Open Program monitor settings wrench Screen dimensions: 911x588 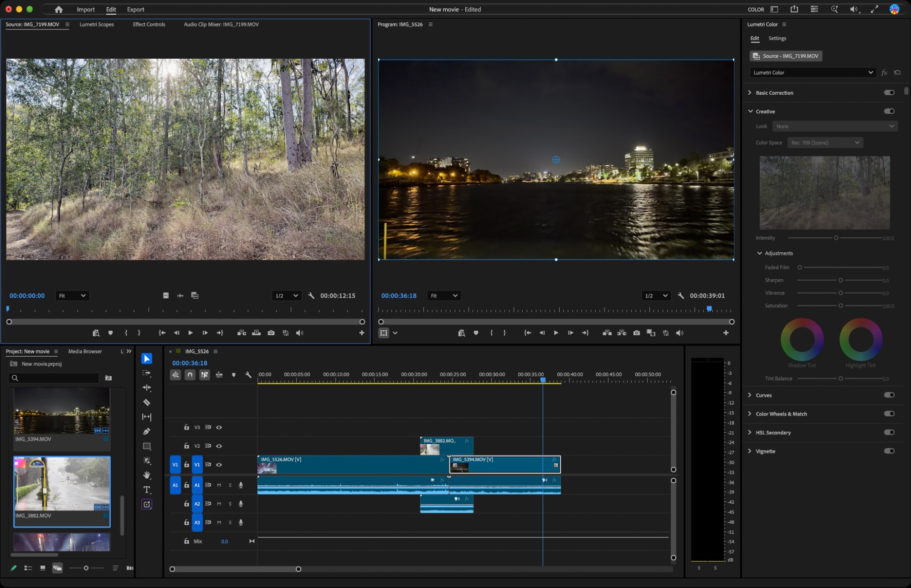(681, 296)
